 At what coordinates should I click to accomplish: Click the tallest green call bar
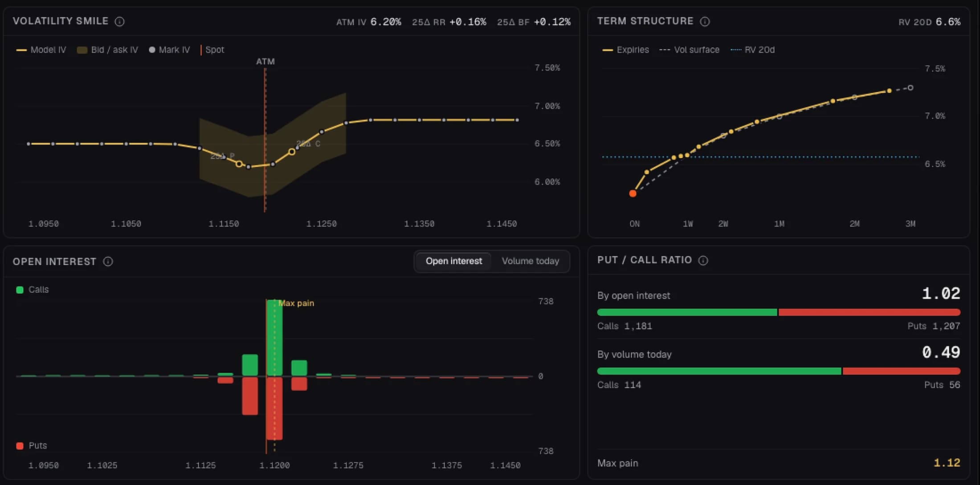click(274, 338)
